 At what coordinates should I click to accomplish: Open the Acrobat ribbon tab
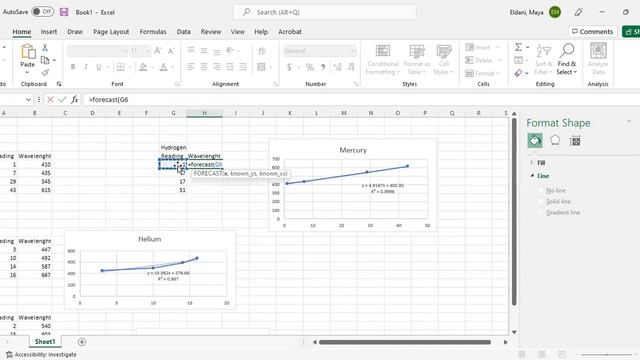tap(290, 31)
